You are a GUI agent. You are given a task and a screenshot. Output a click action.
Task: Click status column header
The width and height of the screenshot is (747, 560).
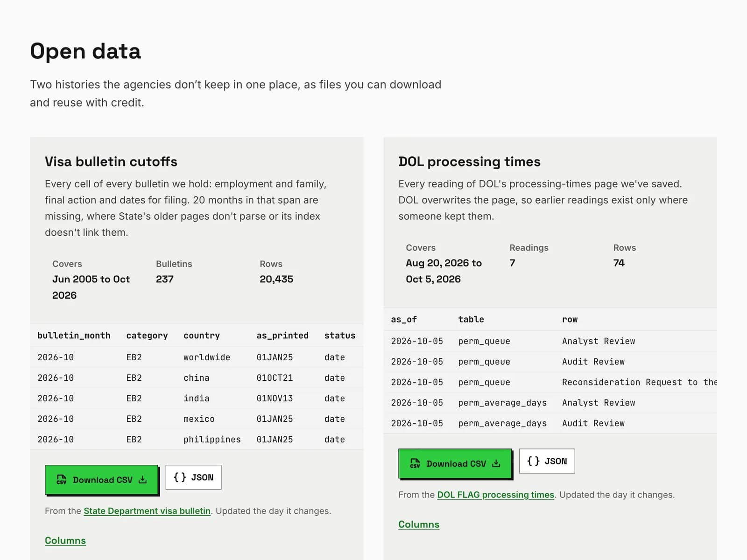click(340, 336)
